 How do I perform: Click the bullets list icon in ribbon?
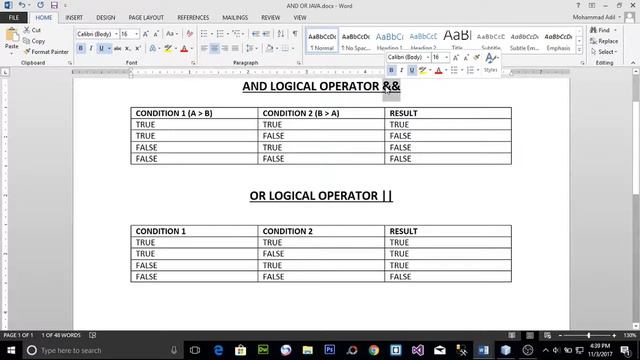[204, 34]
